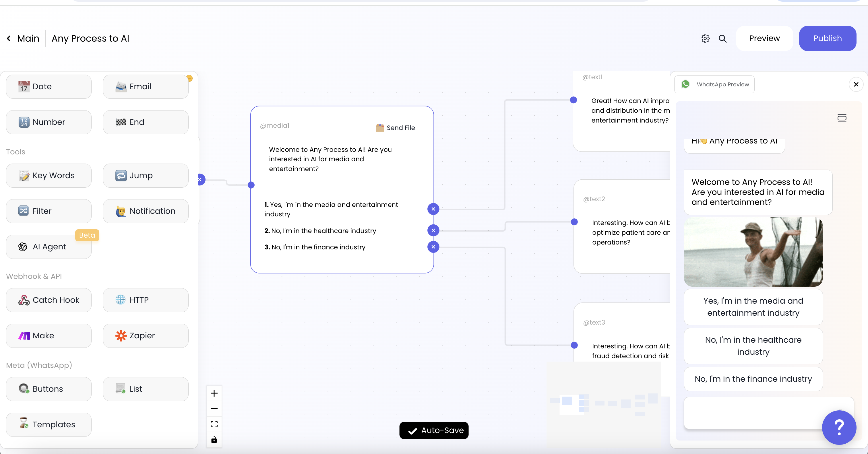
Task: Open the preview hamburger menu icon
Action: [x=842, y=118]
